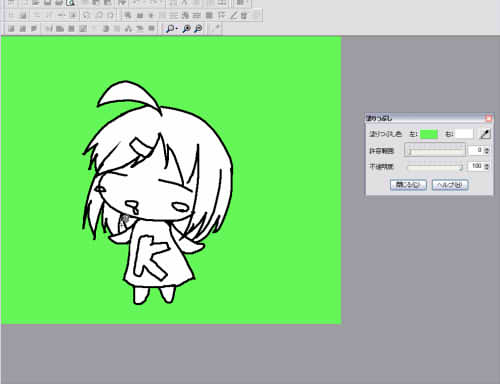Close the 塗りつぶし dialog with the red X

tap(488, 118)
